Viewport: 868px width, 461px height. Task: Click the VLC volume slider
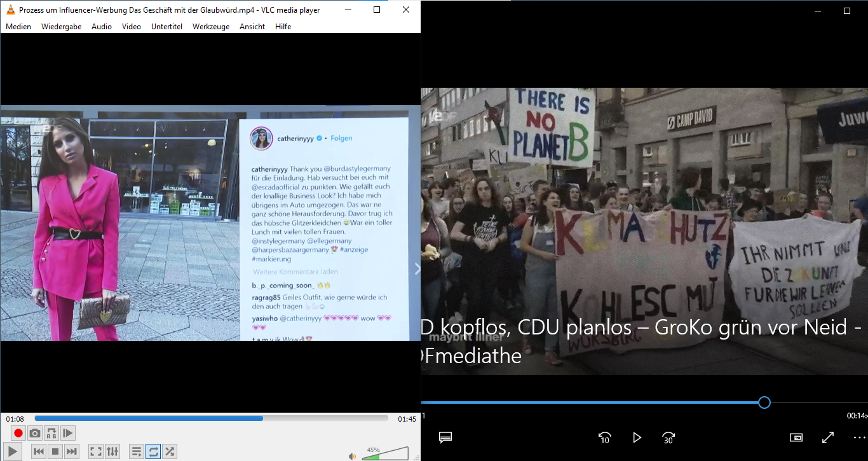click(385, 454)
